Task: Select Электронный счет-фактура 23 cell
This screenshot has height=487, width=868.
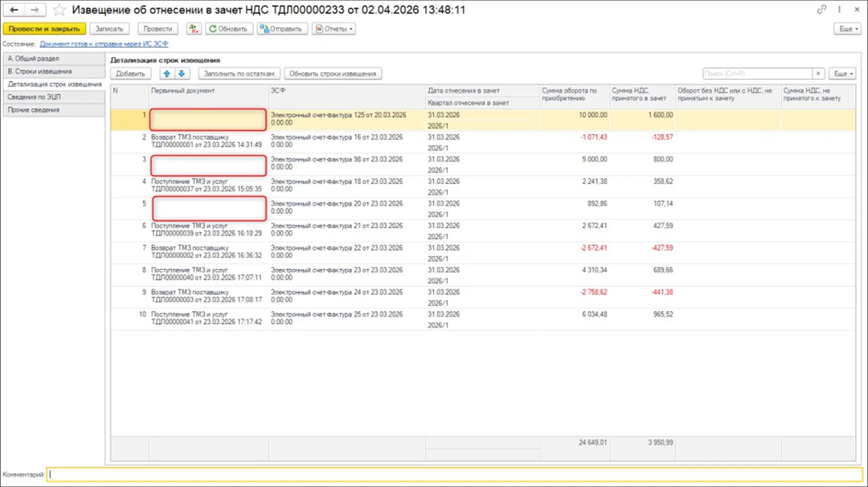Action: click(347, 274)
